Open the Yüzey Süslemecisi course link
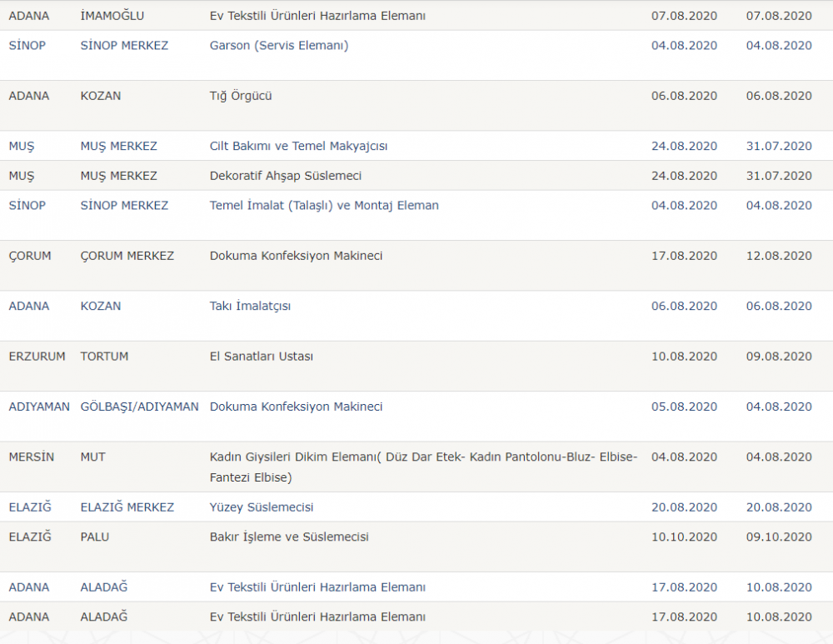 point(262,507)
